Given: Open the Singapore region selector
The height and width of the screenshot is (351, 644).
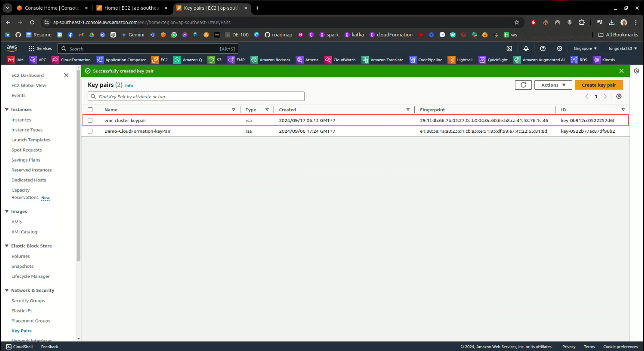Looking at the screenshot, I should (x=585, y=48).
